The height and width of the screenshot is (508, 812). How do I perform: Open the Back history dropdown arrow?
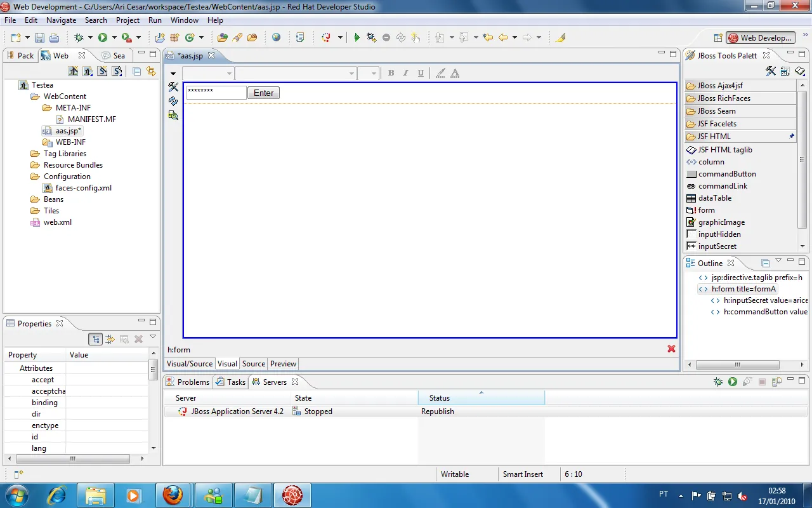pos(514,38)
